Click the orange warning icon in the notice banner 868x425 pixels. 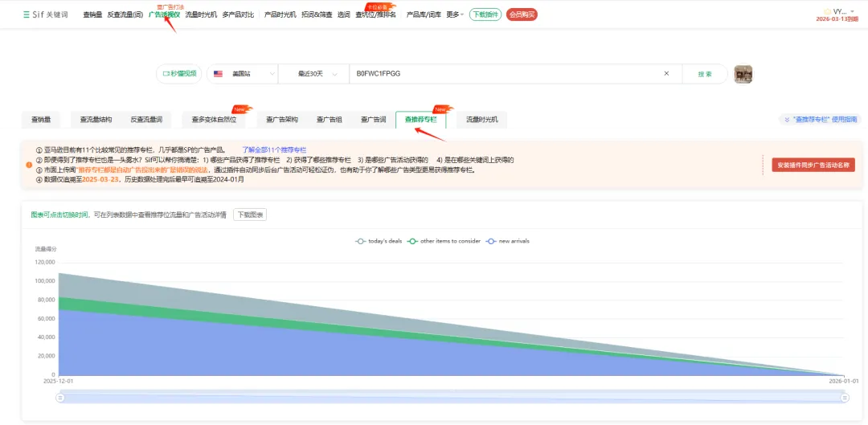pyautogui.click(x=30, y=165)
